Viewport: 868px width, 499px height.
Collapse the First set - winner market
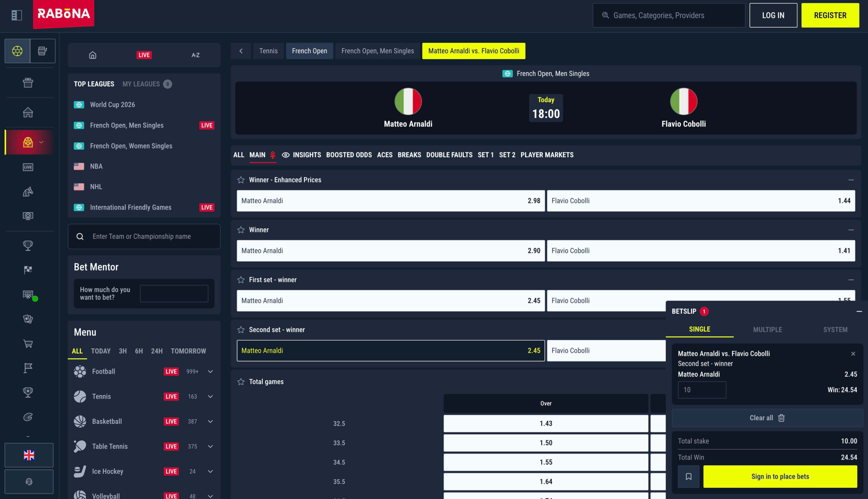pos(851,280)
